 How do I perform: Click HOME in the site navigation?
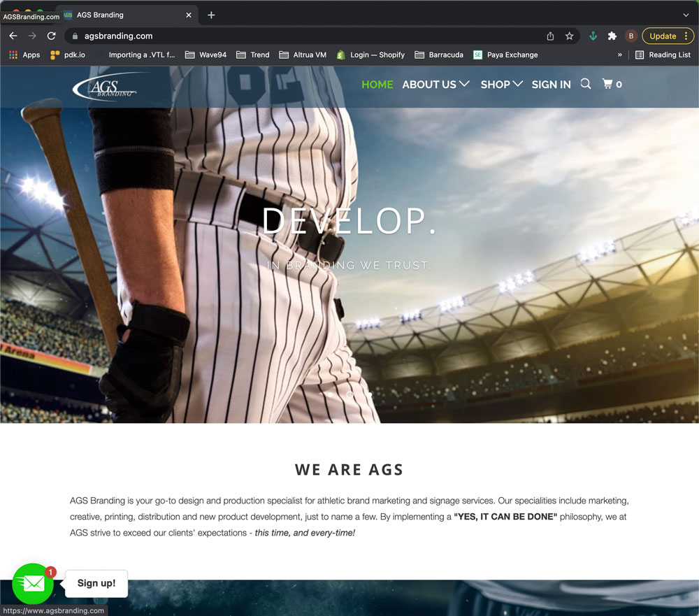[x=377, y=85]
